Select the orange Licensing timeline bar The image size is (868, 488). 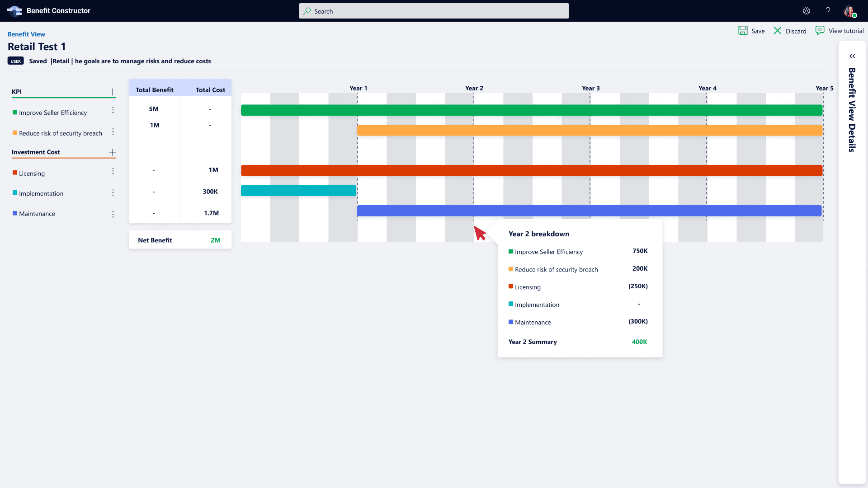[531, 170]
